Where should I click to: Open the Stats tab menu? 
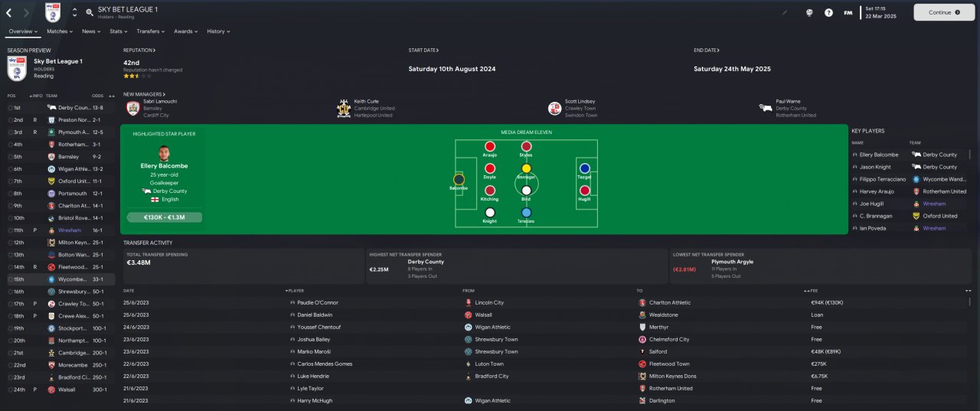(x=118, y=31)
